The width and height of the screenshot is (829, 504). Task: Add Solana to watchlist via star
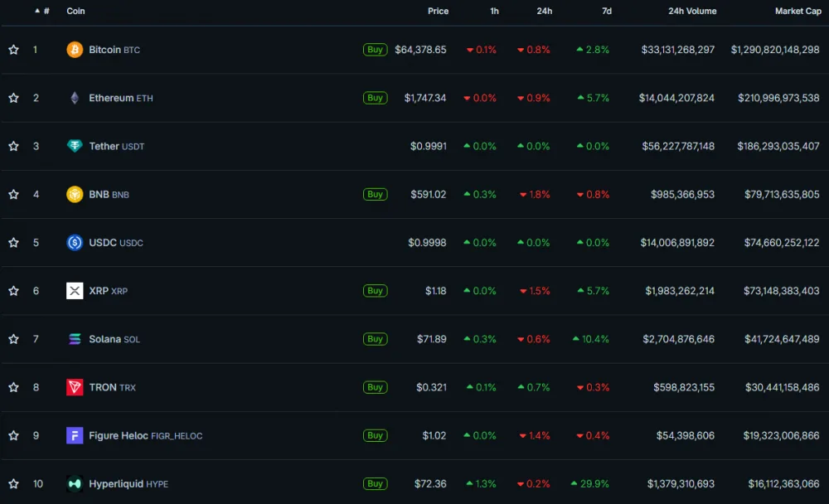tap(14, 339)
